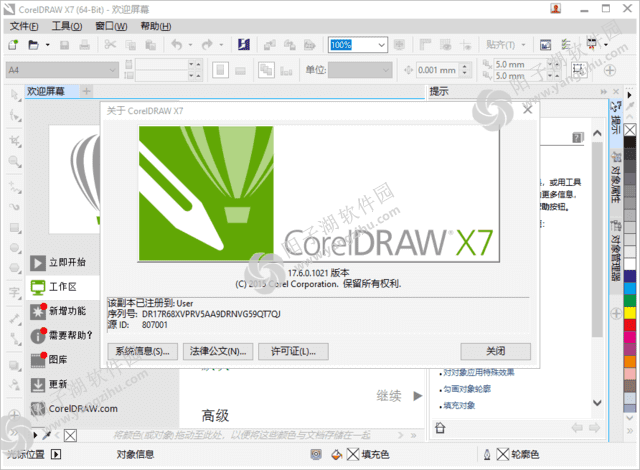The width and height of the screenshot is (640, 470).
Task: Select the Pick tool in toolbox
Action: (15, 95)
